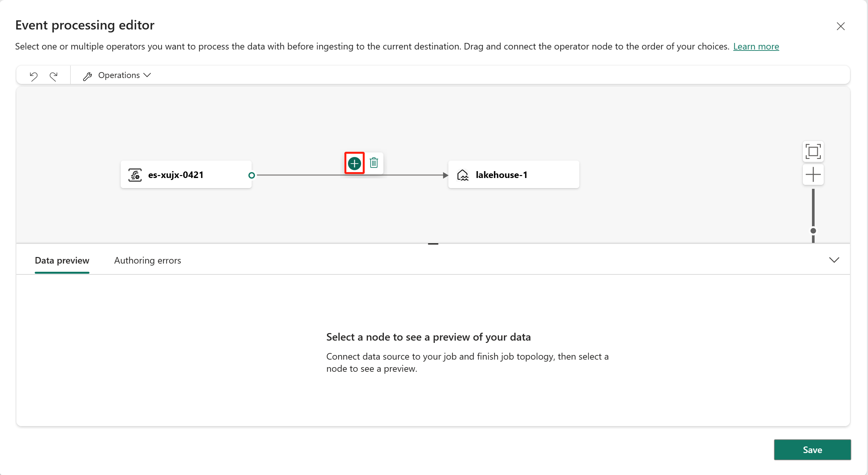
Task: Click the wrench Operations icon
Action: 87,75
